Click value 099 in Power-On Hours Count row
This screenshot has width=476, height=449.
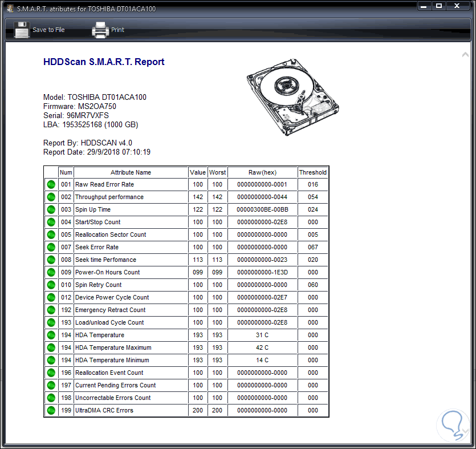[x=198, y=272]
